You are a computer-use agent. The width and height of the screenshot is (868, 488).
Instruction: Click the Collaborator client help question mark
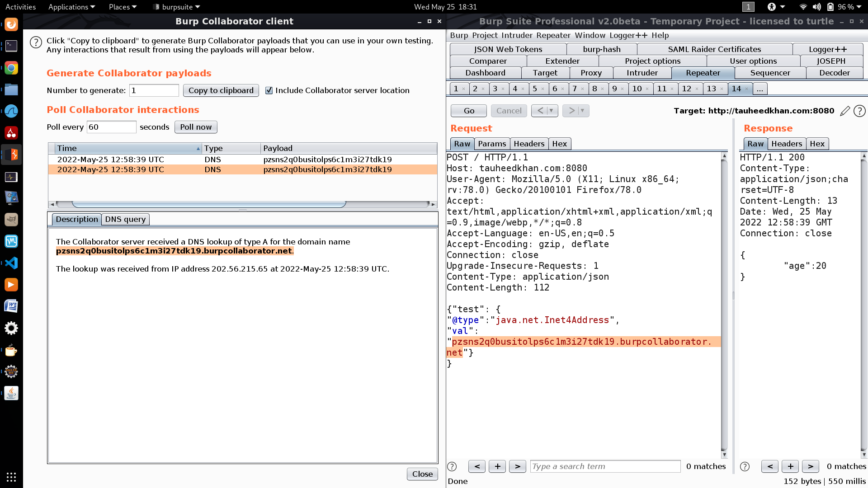36,42
